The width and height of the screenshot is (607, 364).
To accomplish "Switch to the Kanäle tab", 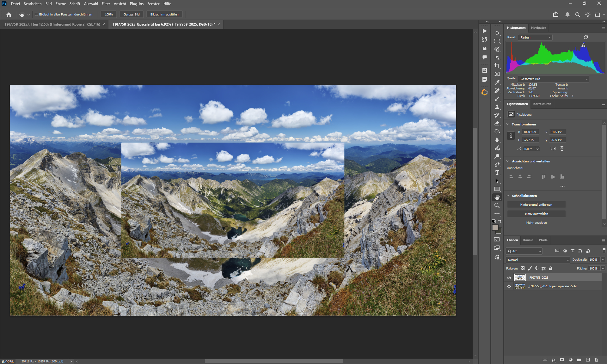I will click(528, 240).
